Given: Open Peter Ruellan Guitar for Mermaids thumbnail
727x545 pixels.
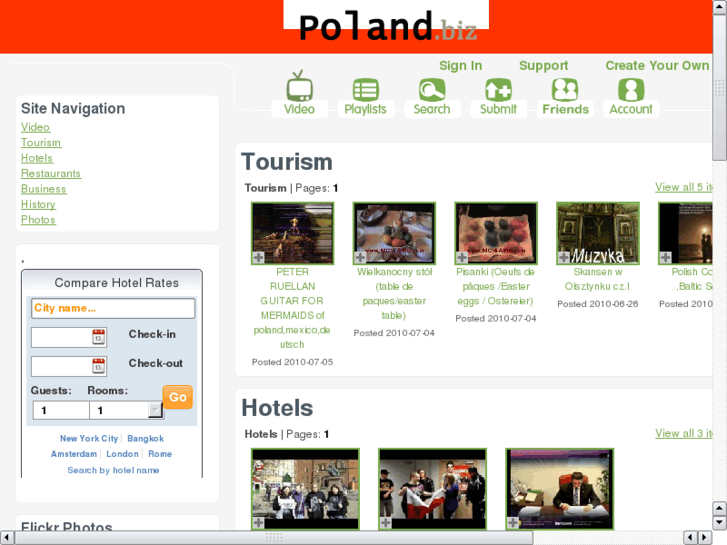Looking at the screenshot, I should coord(293,233).
